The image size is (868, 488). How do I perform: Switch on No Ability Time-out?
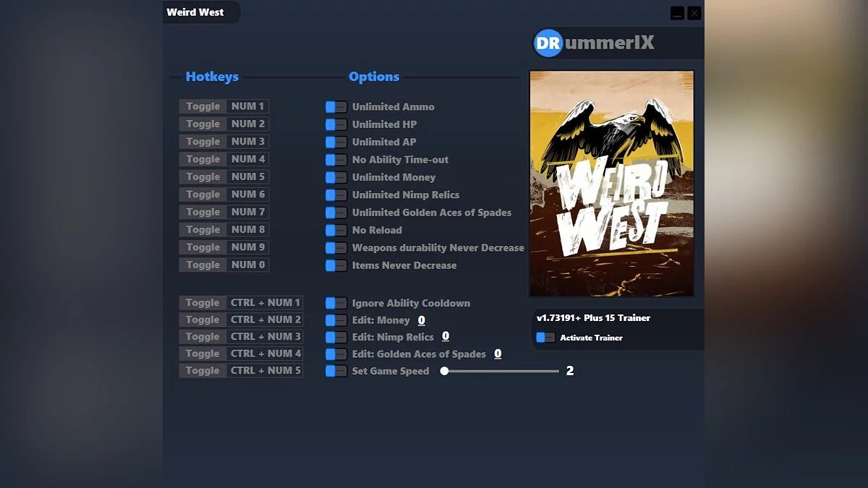(x=336, y=160)
